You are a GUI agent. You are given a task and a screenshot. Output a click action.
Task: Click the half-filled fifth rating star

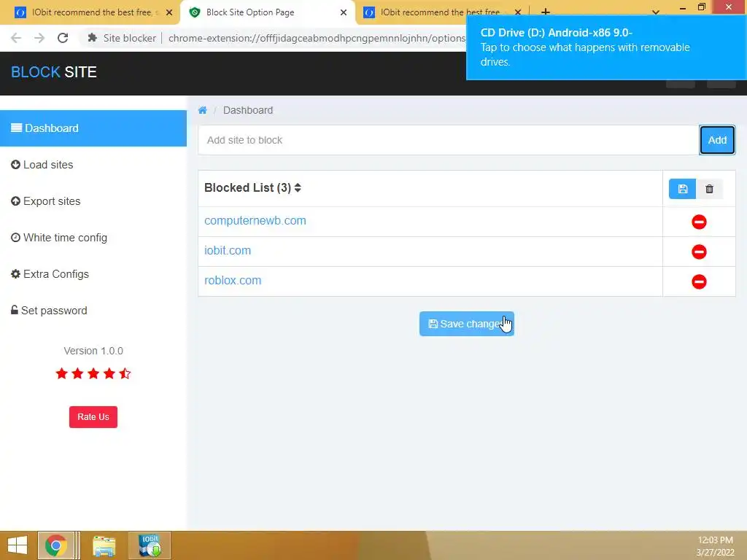pyautogui.click(x=125, y=374)
